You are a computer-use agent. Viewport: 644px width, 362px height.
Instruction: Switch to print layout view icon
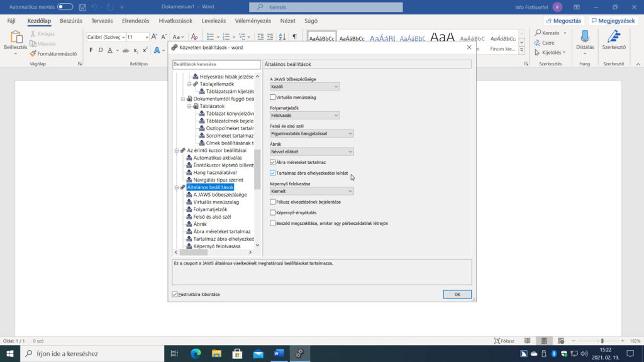click(544, 341)
